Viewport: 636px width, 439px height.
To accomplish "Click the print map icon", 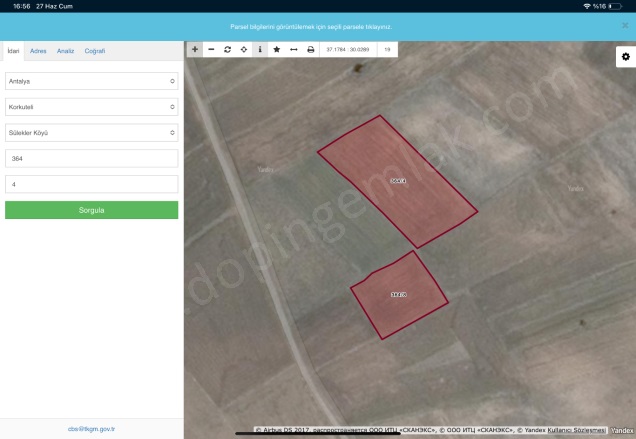I will [x=310, y=49].
